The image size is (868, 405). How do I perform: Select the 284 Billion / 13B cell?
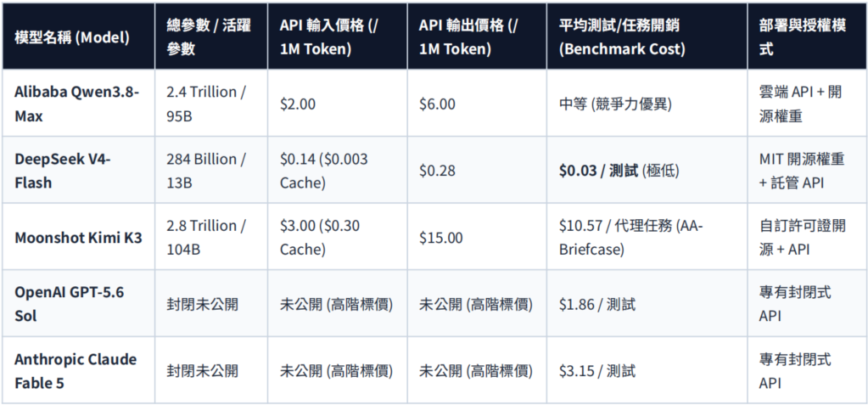click(211, 170)
